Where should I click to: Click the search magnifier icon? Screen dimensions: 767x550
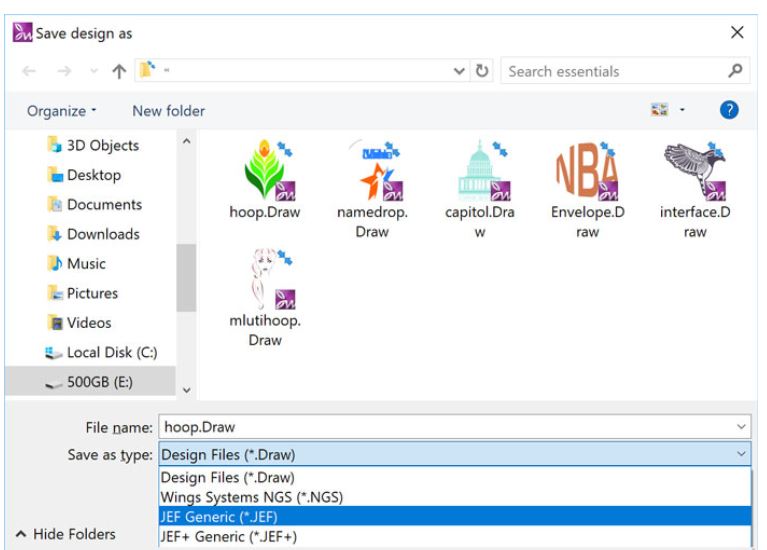[738, 72]
